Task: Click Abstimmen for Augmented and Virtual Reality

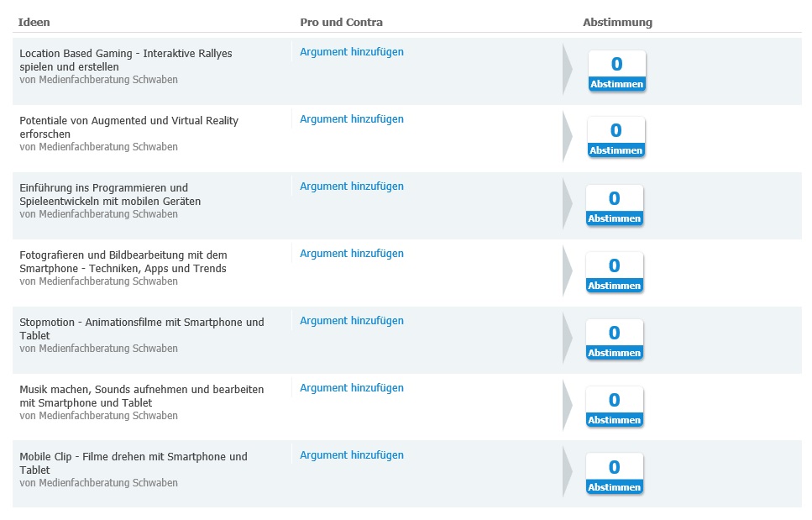Action: (x=616, y=151)
